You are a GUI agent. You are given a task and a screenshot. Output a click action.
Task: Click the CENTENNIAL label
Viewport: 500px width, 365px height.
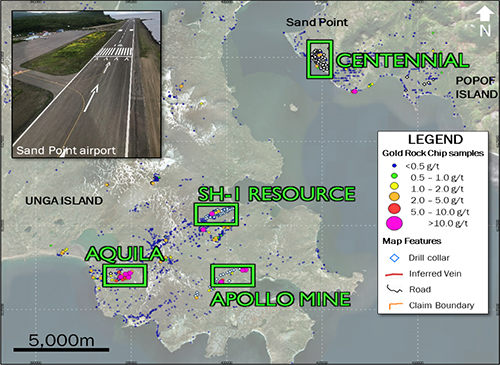[402, 60]
